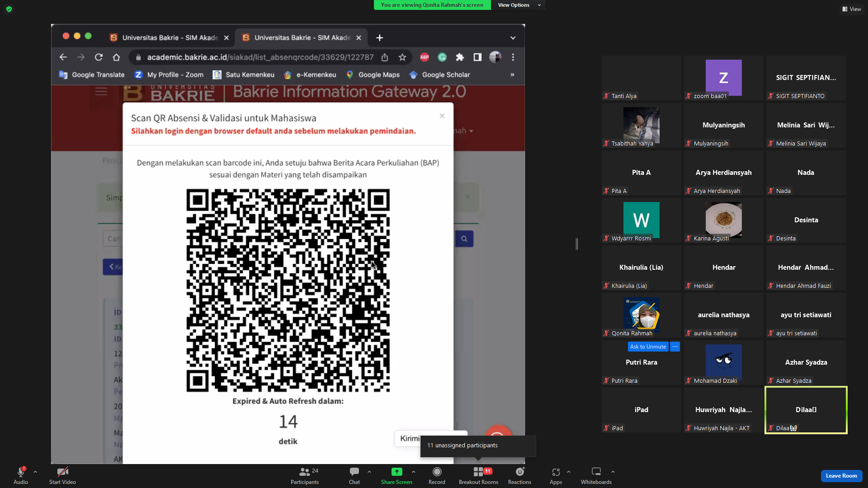868x488 pixels.
Task: Click the browser Home icon
Action: coord(116,57)
